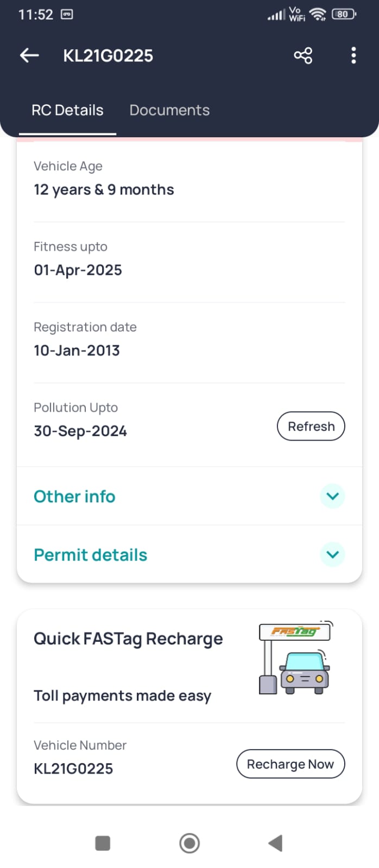The width and height of the screenshot is (379, 868).
Task: Tap the KL21G0225 header title
Action: (108, 56)
